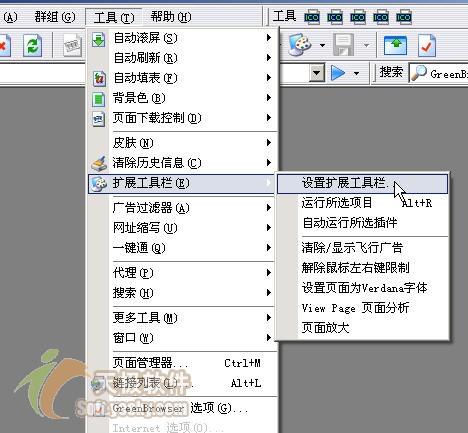Select 设置扩展工具栏 in submenu
This screenshot has height=433, width=468.
coord(362,183)
